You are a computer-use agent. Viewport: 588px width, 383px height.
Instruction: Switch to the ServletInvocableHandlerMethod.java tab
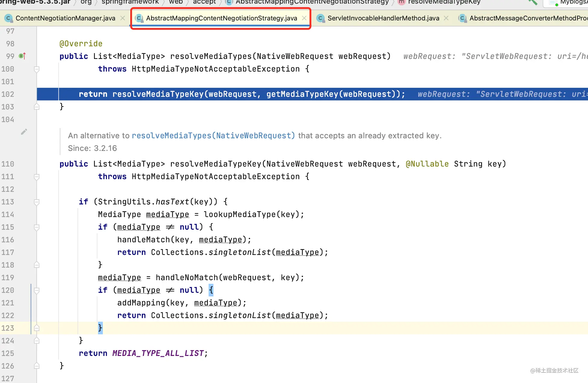383,18
